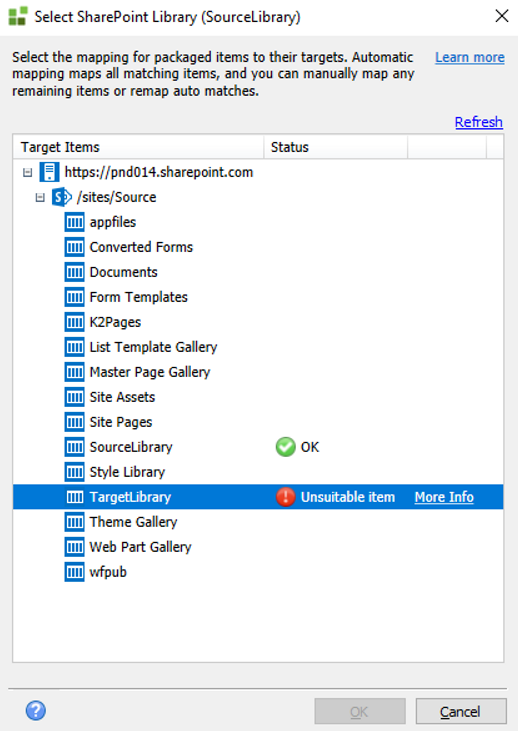Viewport: 518px width, 731px height.
Task: Click the Documents library icon
Action: [x=75, y=272]
